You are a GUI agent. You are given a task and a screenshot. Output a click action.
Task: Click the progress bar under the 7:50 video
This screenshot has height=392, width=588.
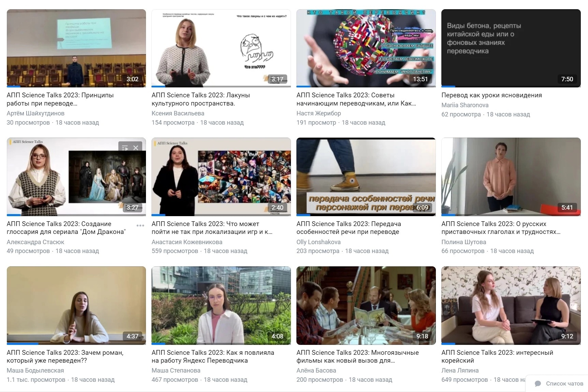pyautogui.click(x=511, y=86)
